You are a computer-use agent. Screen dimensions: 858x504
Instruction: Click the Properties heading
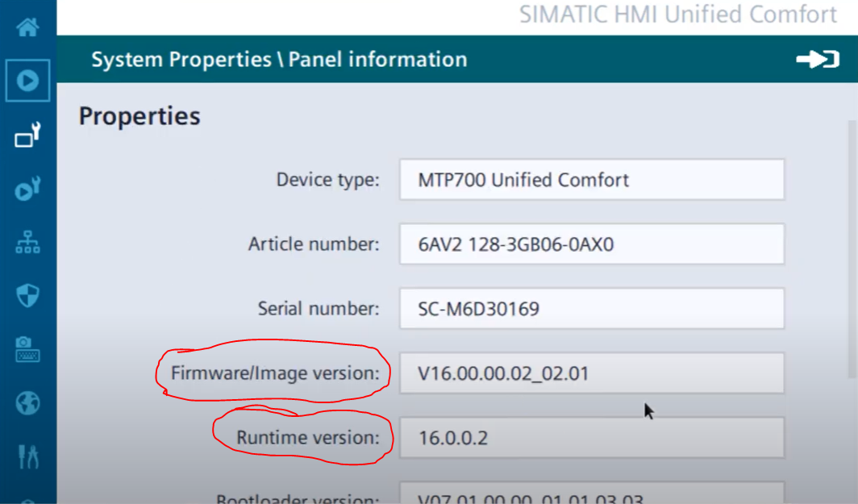click(x=140, y=116)
